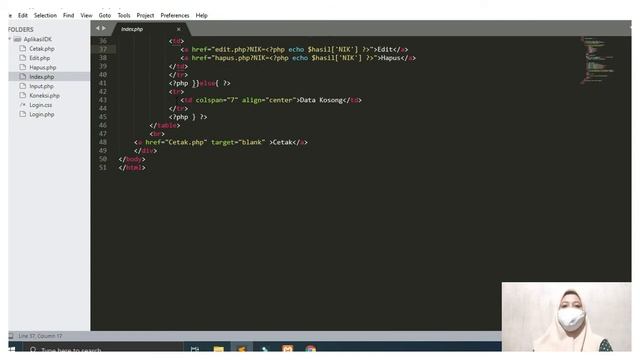640x360 pixels.
Task: Click file icon beside Cetak.php
Action: [22, 49]
